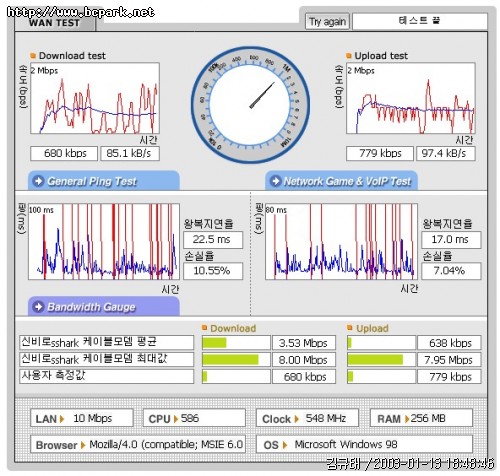
Task: Click the 85.1 kB/s download field
Action: [130, 153]
